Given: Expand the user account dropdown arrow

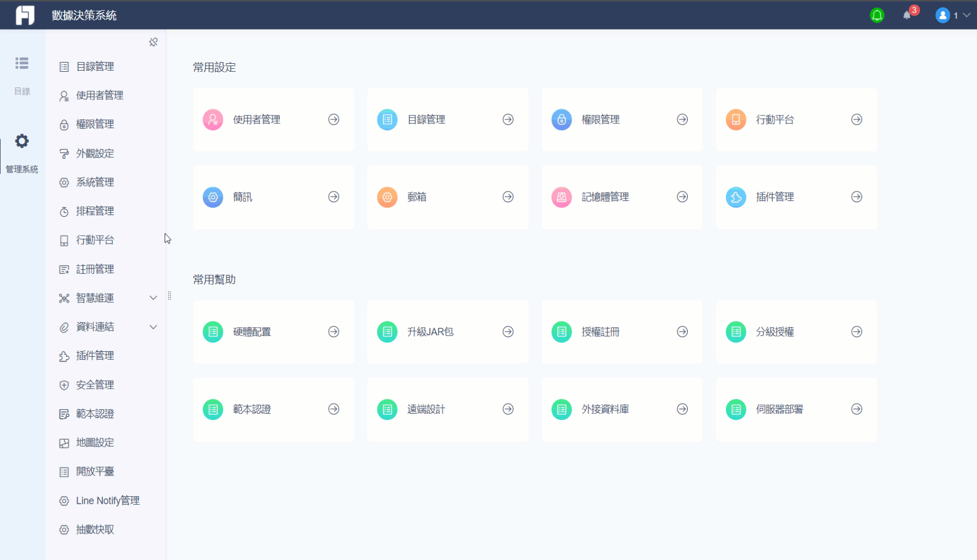Looking at the screenshot, I should click(966, 15).
